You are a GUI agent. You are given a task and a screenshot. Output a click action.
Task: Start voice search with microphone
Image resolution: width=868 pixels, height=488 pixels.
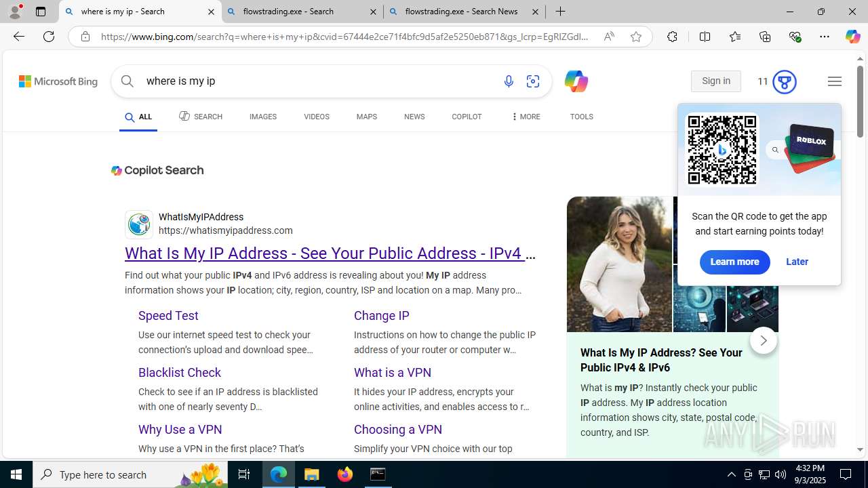coord(509,81)
